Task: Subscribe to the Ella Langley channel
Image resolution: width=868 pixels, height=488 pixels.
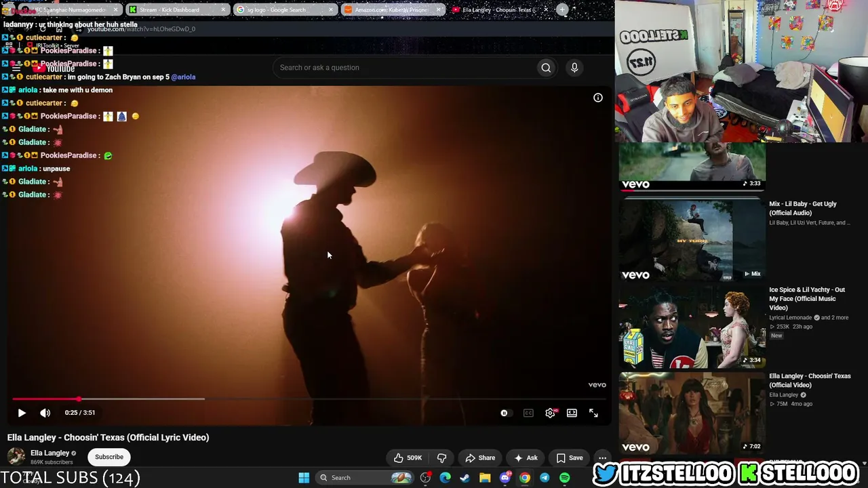Action: click(109, 457)
